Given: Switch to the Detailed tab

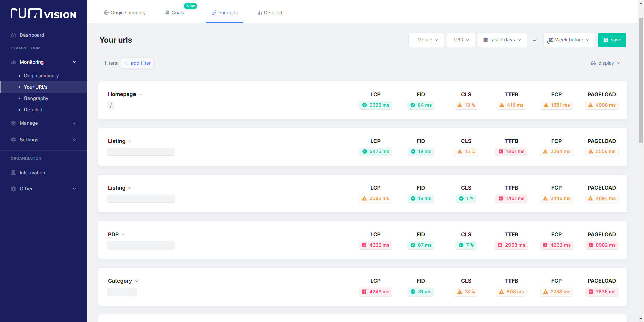Looking at the screenshot, I should (270, 13).
